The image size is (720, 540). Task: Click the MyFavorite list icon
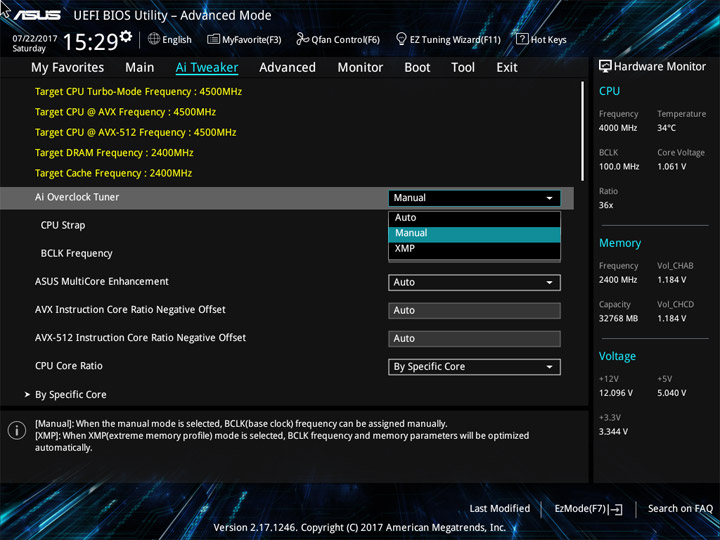[213, 39]
